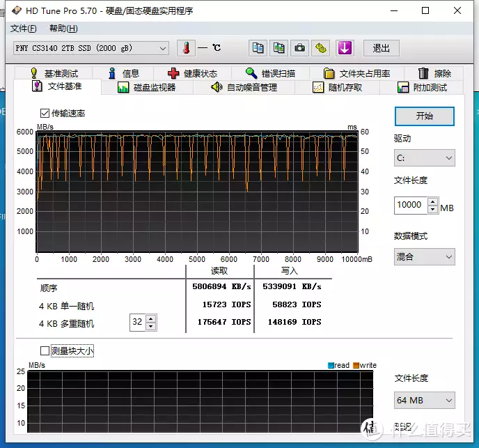479x448 pixels.
Task: Open the 帮助(H) menu
Action: pos(63,29)
